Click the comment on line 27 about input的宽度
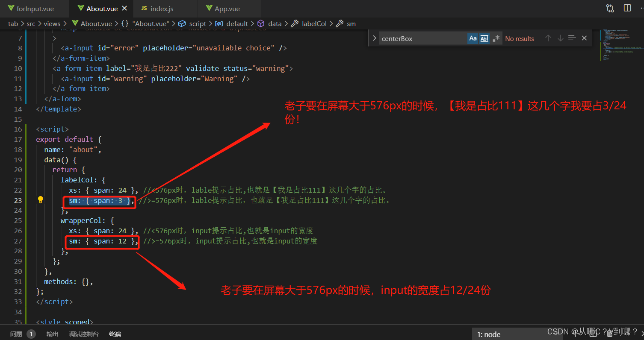The width and height of the screenshot is (644, 340). [230, 241]
